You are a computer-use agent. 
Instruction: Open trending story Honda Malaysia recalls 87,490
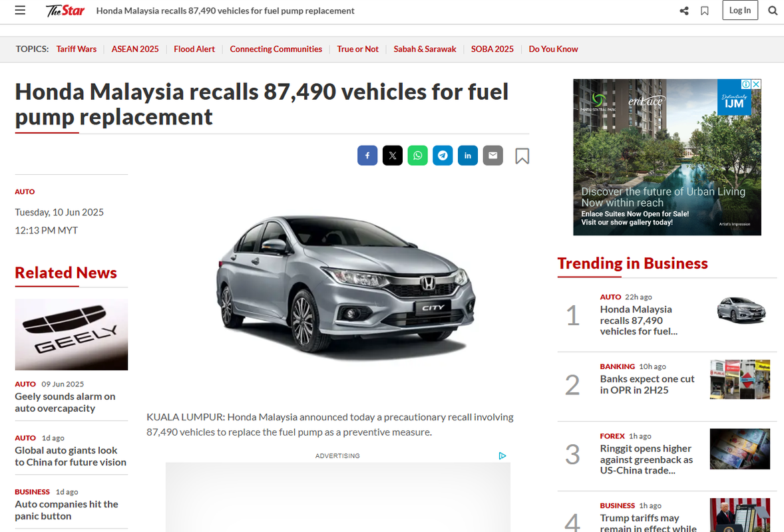(x=639, y=321)
